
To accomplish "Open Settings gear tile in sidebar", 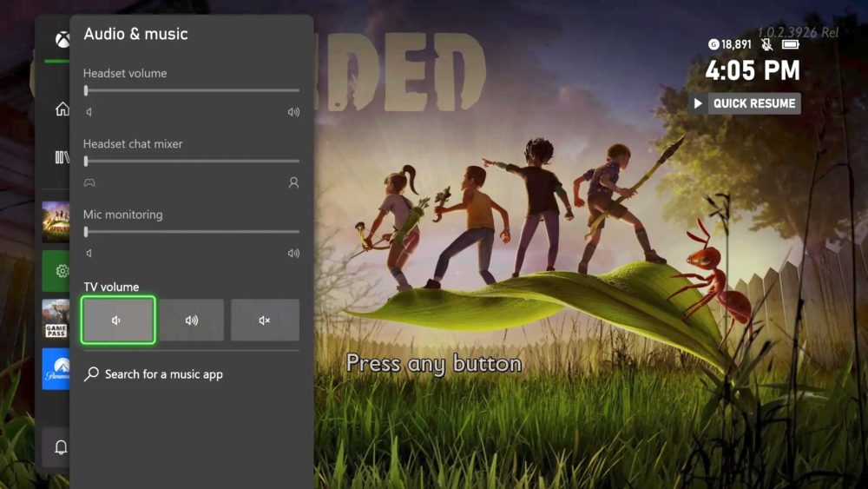I will click(56, 271).
